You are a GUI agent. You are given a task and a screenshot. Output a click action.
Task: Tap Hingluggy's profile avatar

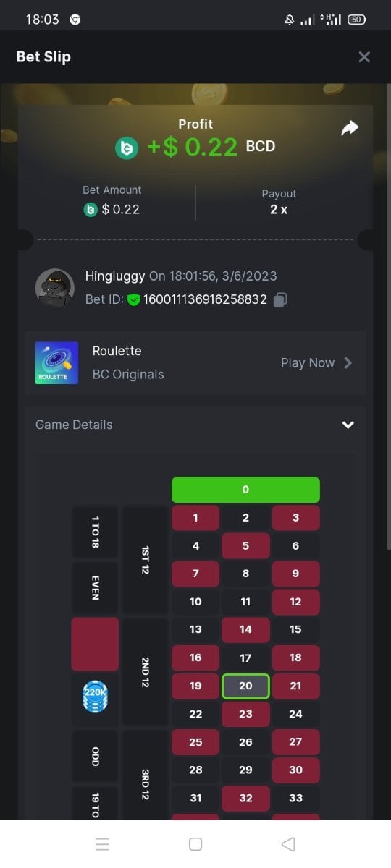pyautogui.click(x=55, y=288)
